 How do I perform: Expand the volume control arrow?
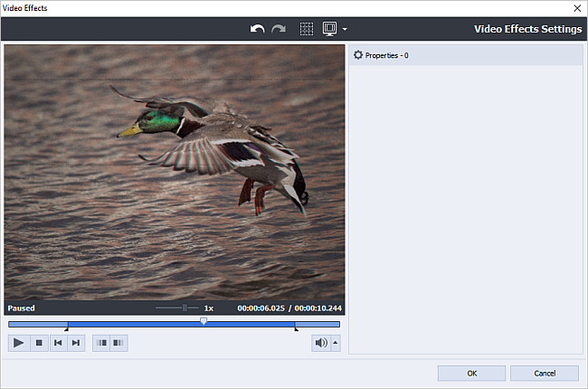tap(336, 343)
